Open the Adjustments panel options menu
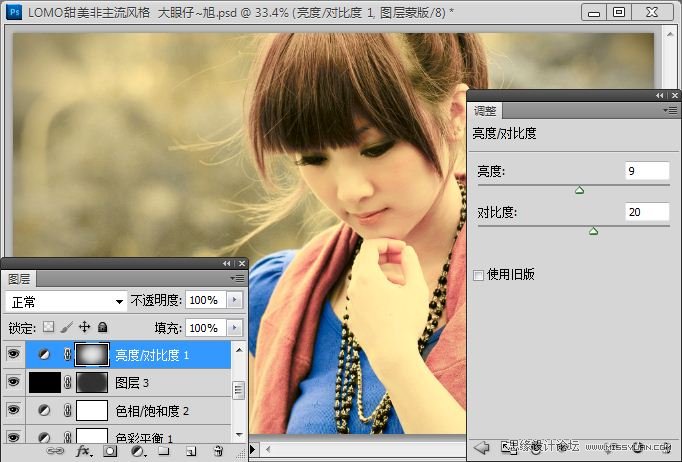 [x=670, y=110]
